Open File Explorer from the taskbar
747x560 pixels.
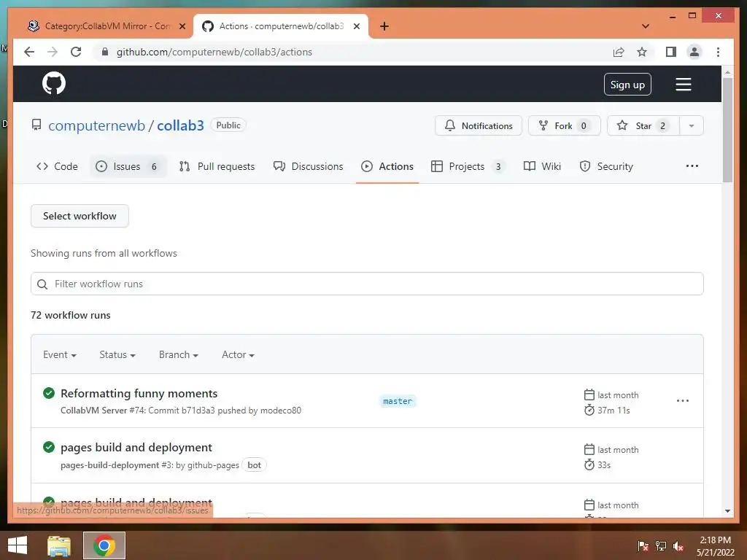tap(59, 545)
